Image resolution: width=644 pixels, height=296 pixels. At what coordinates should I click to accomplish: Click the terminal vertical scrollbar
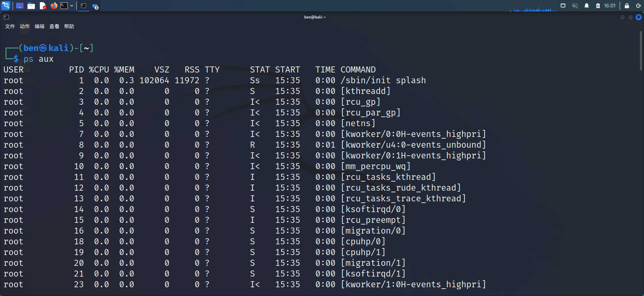[641, 50]
